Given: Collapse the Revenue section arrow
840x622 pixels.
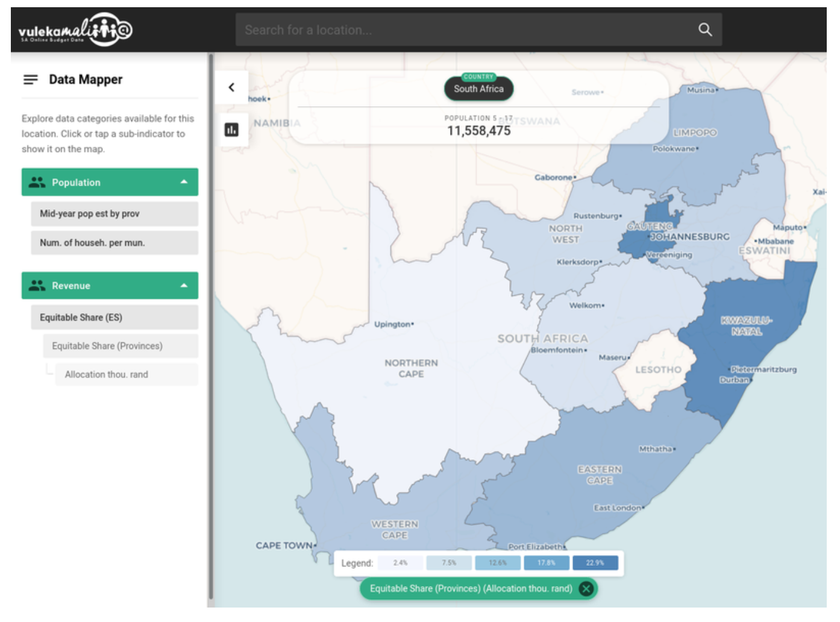Looking at the screenshot, I should tap(184, 286).
